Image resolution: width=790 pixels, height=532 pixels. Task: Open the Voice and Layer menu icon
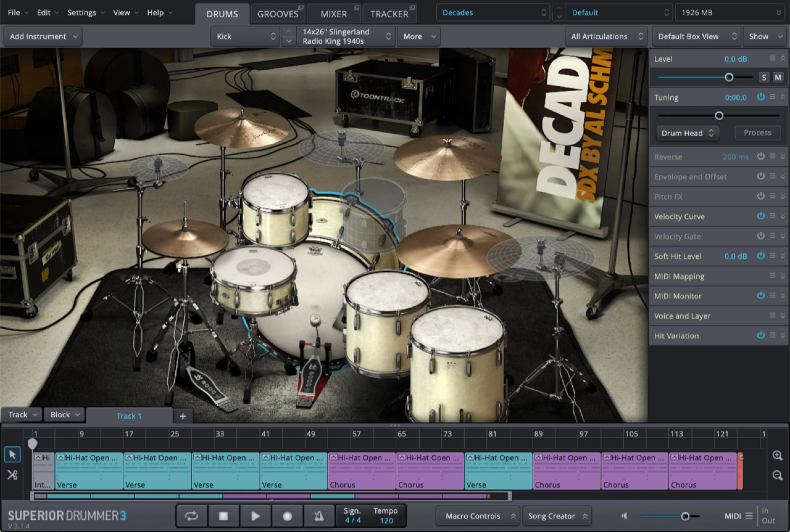(x=772, y=315)
